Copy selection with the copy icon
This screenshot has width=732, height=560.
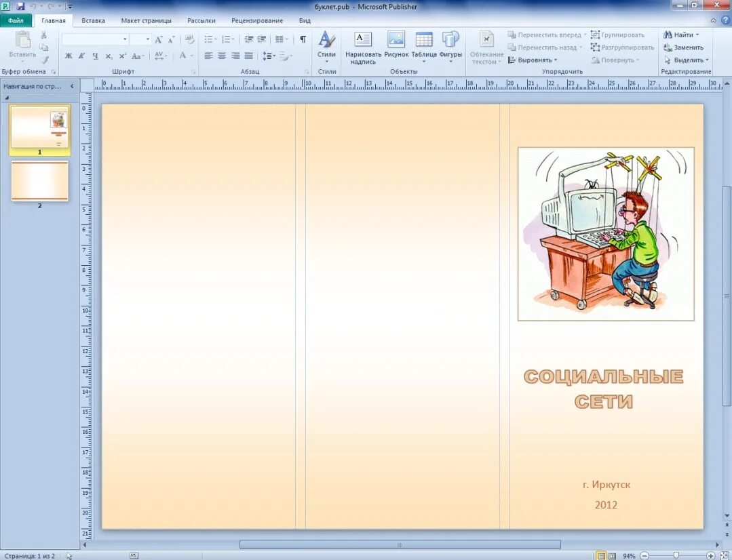pos(44,47)
